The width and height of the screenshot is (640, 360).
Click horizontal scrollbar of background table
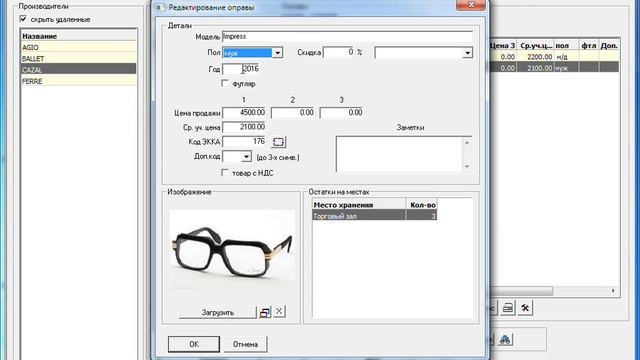coord(522,291)
